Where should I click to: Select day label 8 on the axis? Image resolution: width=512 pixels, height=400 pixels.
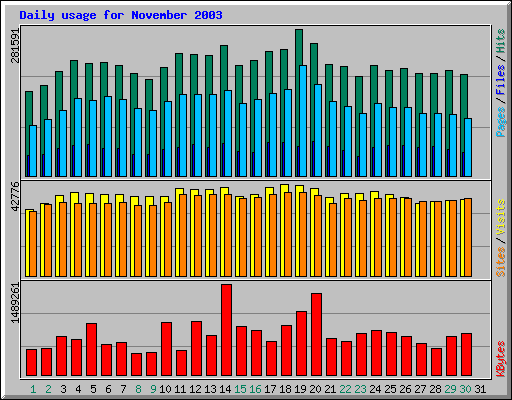138,389
